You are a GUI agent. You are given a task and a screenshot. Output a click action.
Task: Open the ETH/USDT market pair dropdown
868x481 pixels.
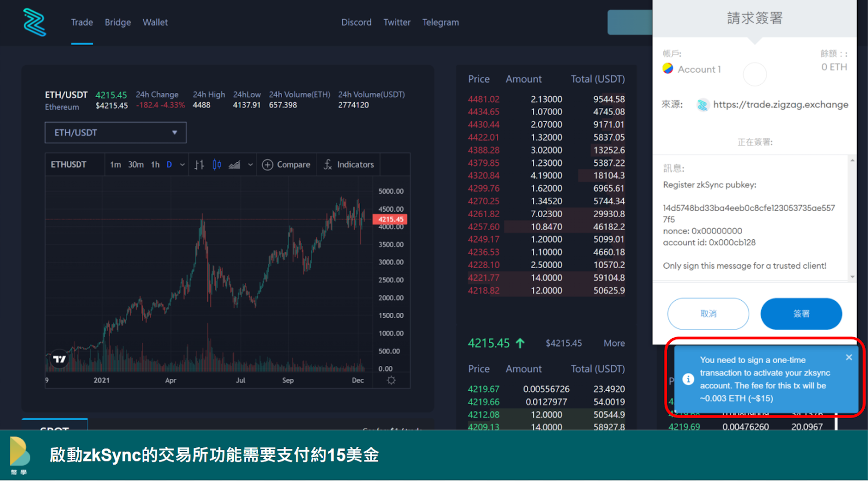tap(116, 132)
